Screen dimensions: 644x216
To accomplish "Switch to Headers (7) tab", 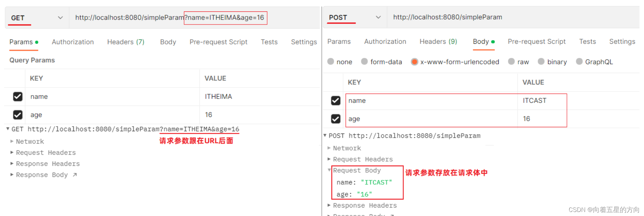I will pos(126,42).
